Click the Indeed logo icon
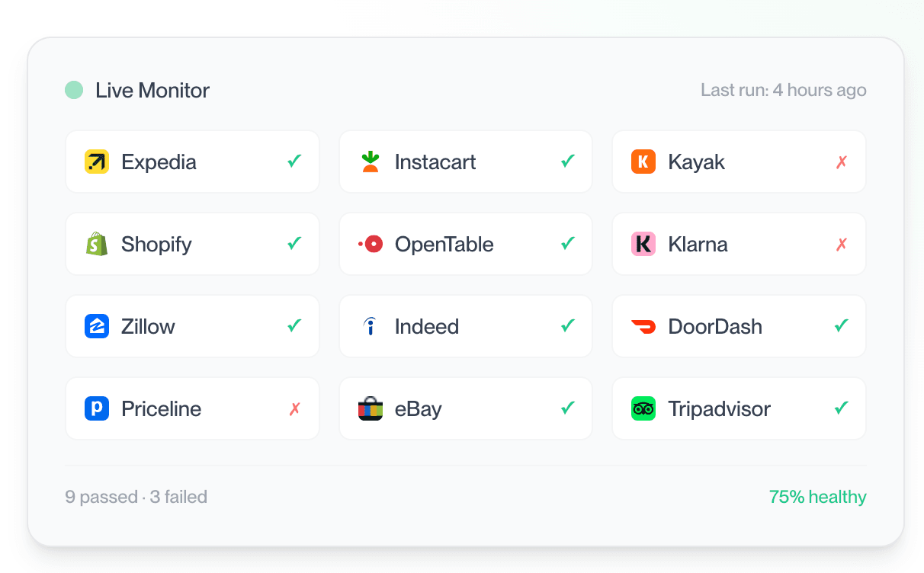Image resolution: width=924 pixels, height=573 pixels. [371, 326]
